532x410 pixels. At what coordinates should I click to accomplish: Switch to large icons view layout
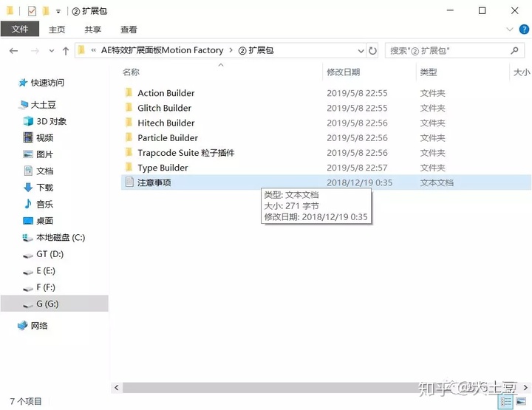(x=521, y=402)
